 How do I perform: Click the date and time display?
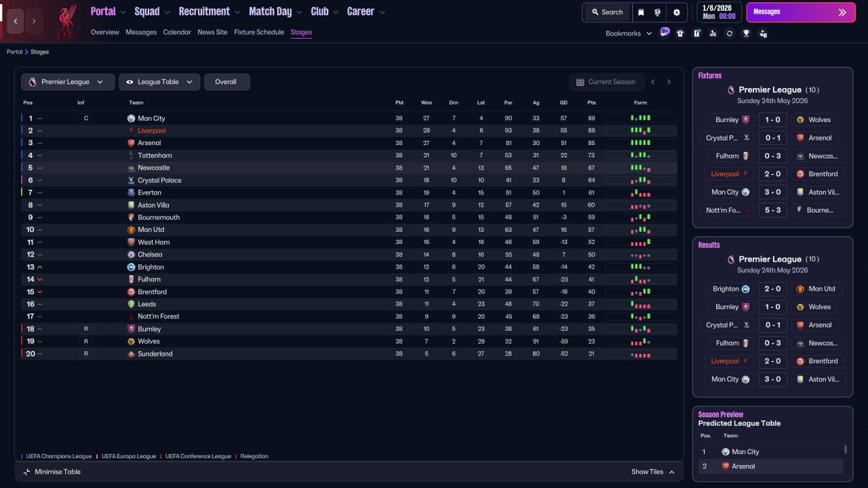(719, 12)
